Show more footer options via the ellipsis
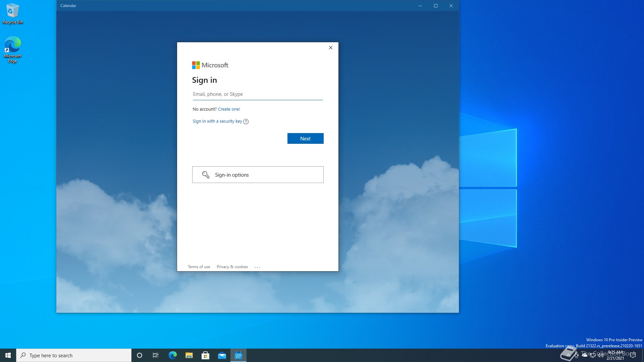 (x=257, y=267)
